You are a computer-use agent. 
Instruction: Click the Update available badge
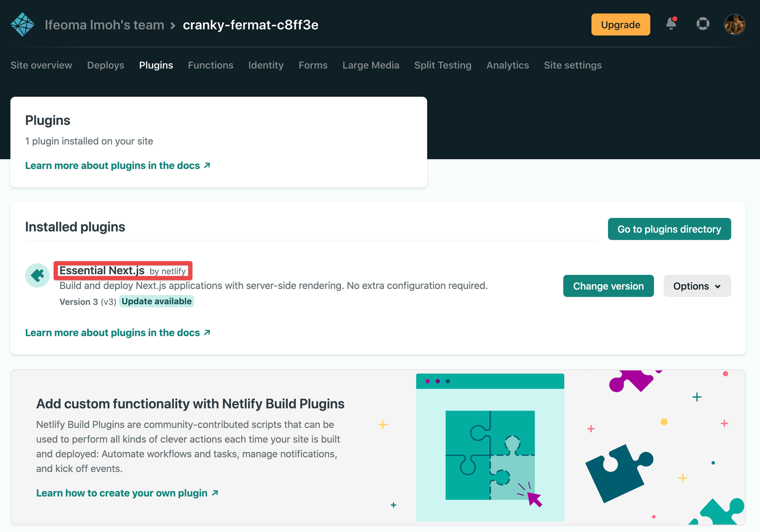coord(156,301)
